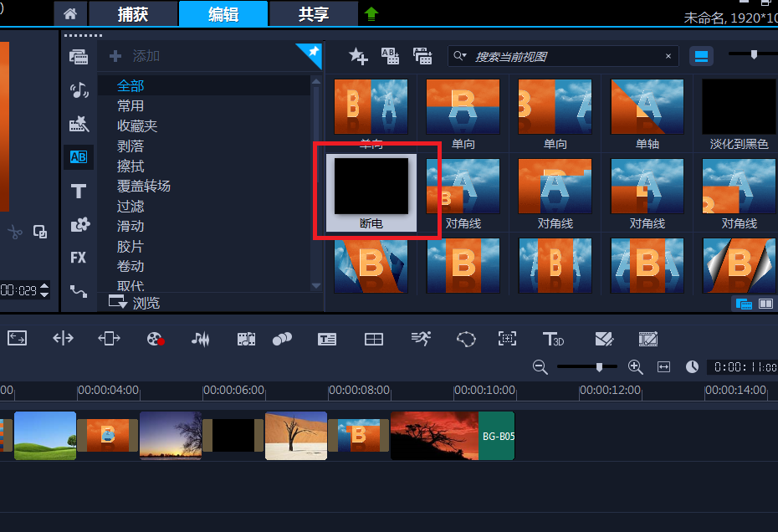
Task: Open the Title (T) library icon
Action: tap(79, 191)
